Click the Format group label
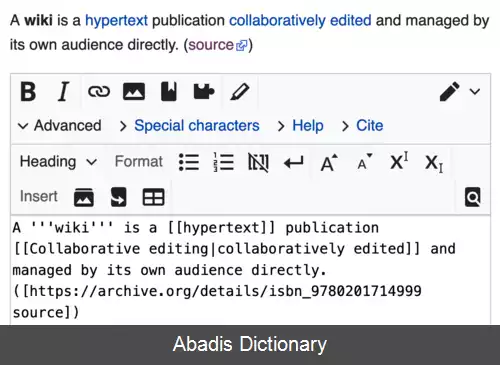 139,162
